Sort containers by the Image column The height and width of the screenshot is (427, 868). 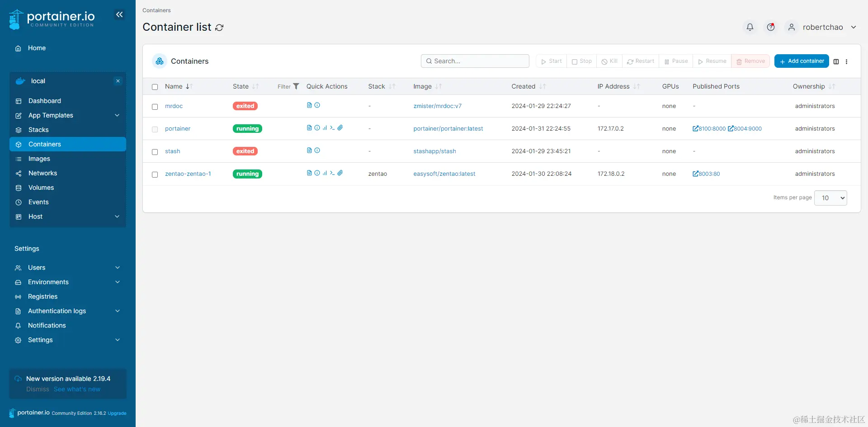click(427, 86)
